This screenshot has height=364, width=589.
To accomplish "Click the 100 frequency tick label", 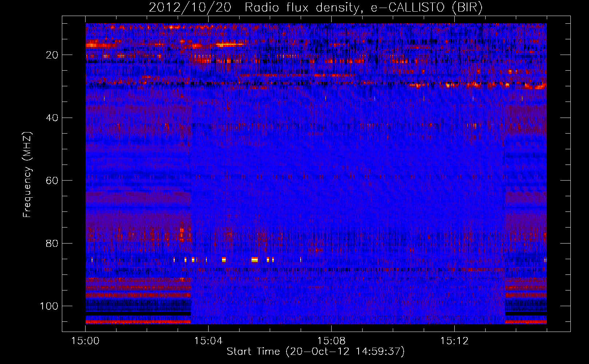I will click(49, 306).
